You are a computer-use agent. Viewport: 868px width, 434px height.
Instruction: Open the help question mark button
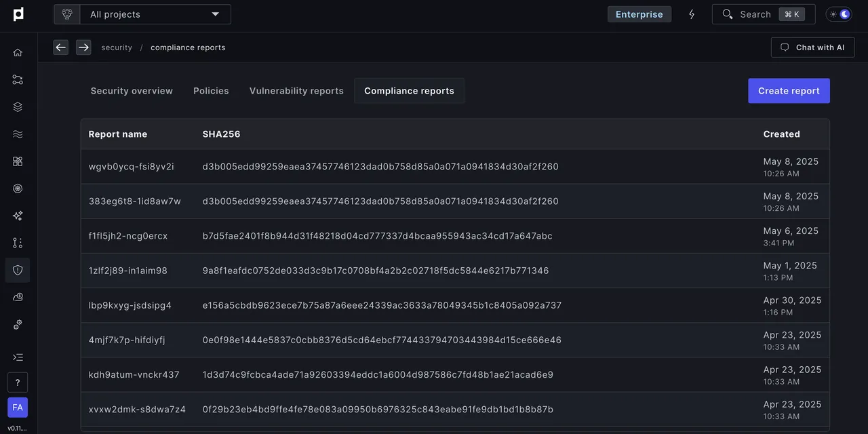point(18,382)
